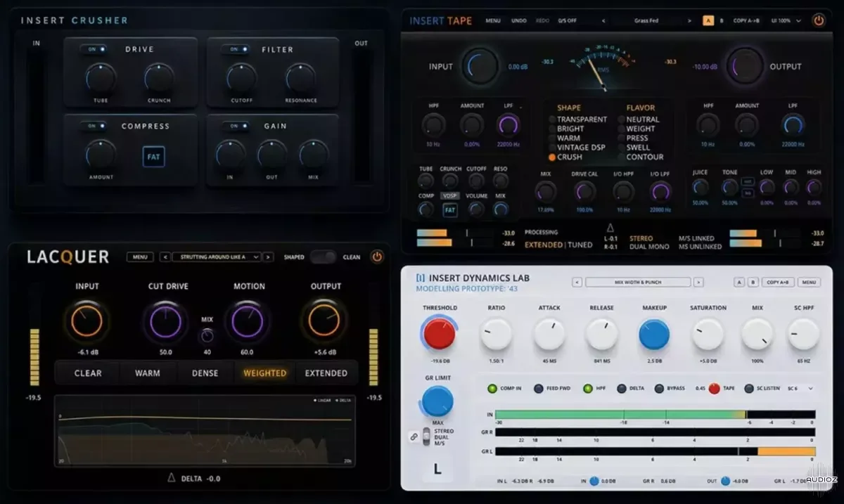844x504 pixels.
Task: Click previous preset arrow in Insert Tape
Action: [603, 21]
